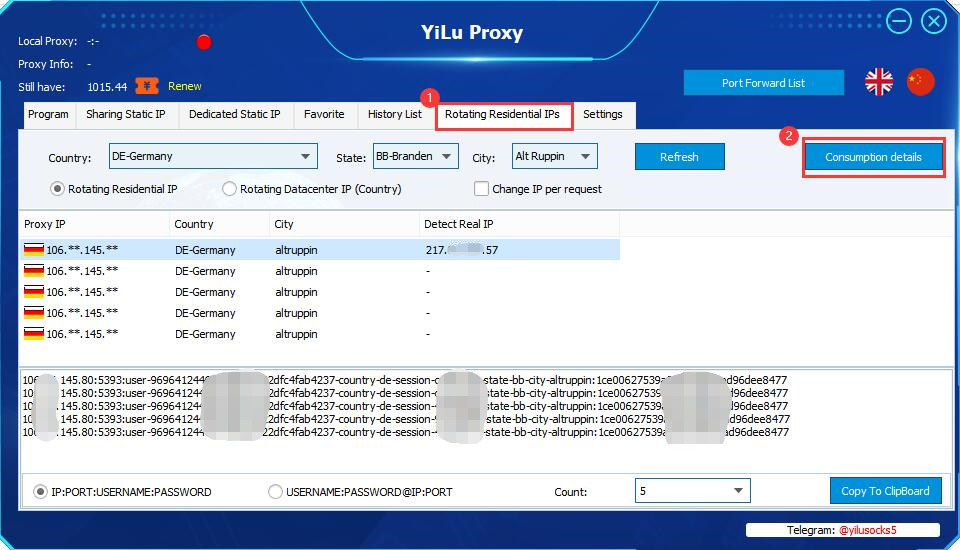
Task: Select the Rotating Residential IPs tab
Action: click(x=503, y=115)
